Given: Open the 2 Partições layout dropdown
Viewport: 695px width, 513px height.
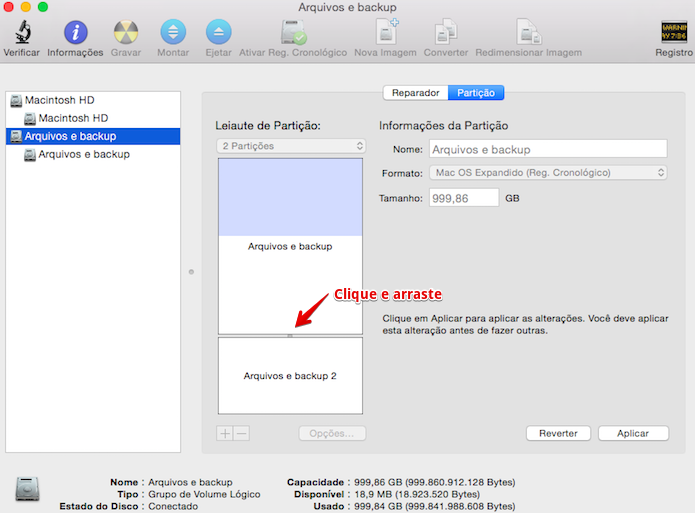Looking at the screenshot, I should 291,146.
